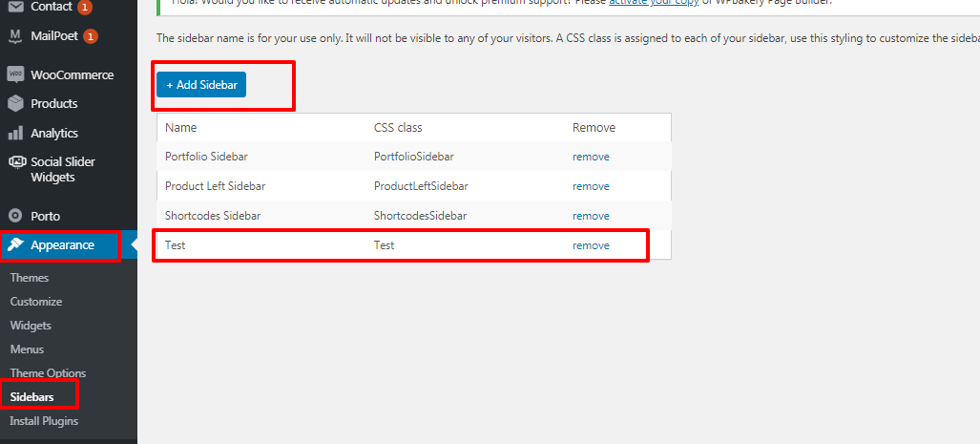Go to the Widgets submenu
This screenshot has height=444, width=980.
[31, 326]
